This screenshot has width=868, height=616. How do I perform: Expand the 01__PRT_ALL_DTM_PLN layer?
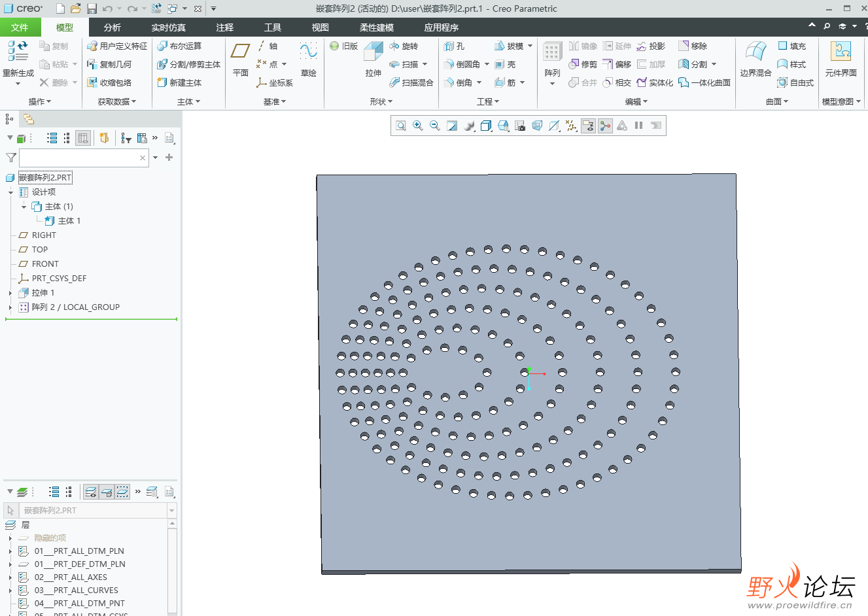pos(10,551)
